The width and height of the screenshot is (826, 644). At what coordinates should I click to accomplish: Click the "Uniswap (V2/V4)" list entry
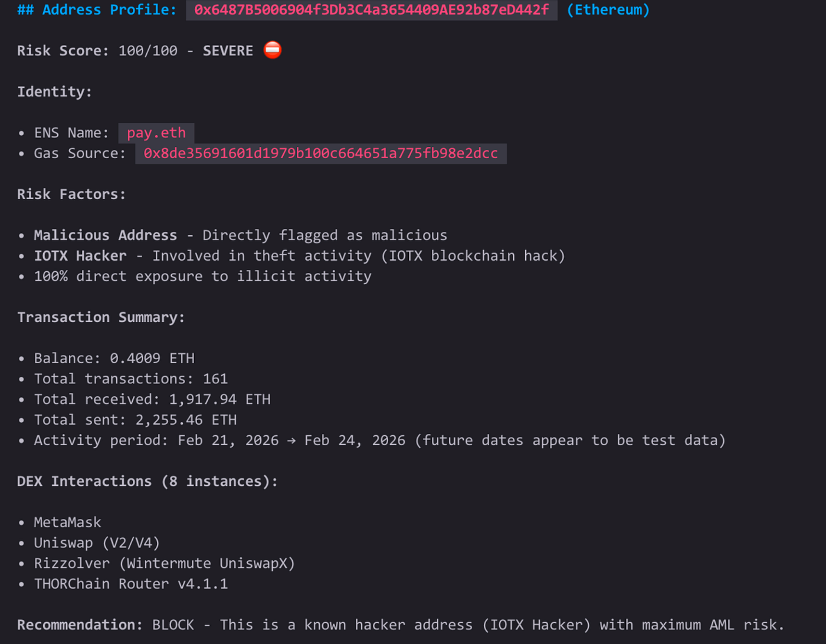click(x=97, y=543)
